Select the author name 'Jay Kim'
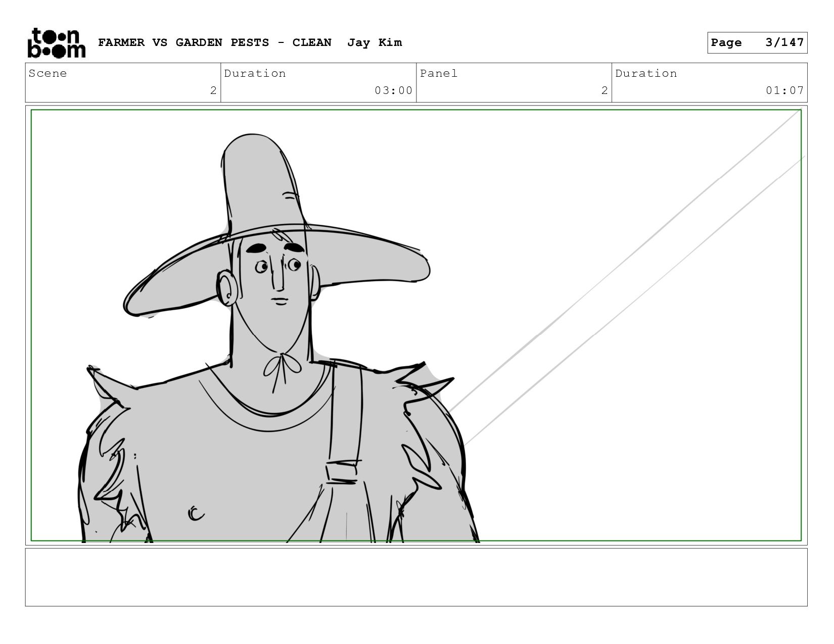The width and height of the screenshot is (834, 644). (x=375, y=42)
